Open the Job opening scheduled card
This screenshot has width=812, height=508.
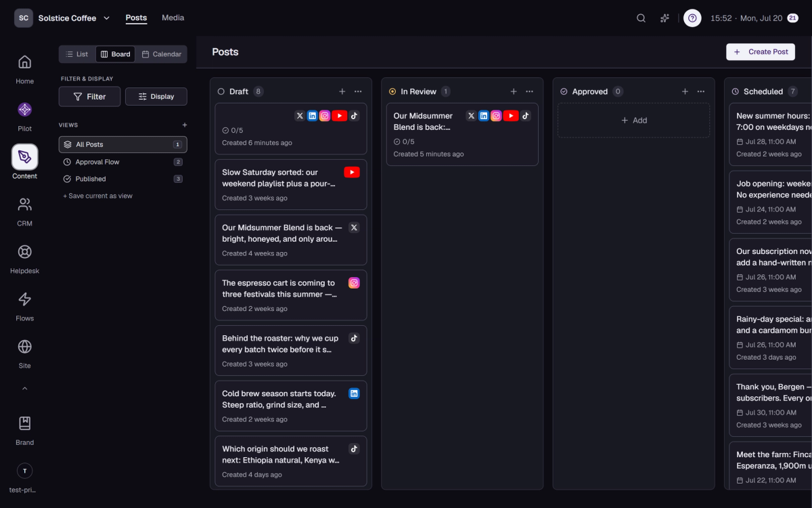tap(771, 202)
